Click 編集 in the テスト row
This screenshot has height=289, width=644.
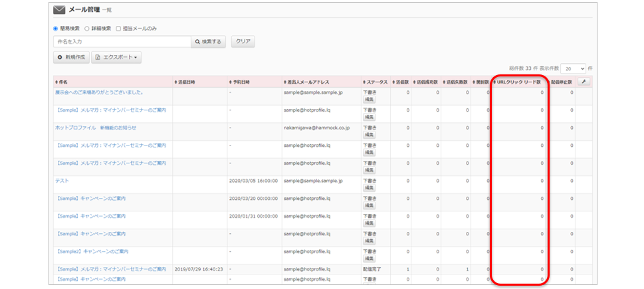pyautogui.click(x=369, y=187)
